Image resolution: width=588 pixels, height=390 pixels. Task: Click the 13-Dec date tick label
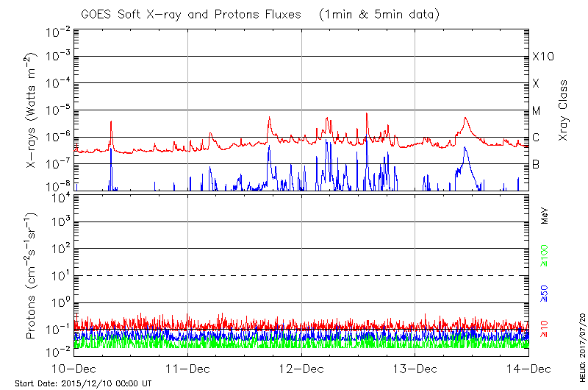[415, 368]
